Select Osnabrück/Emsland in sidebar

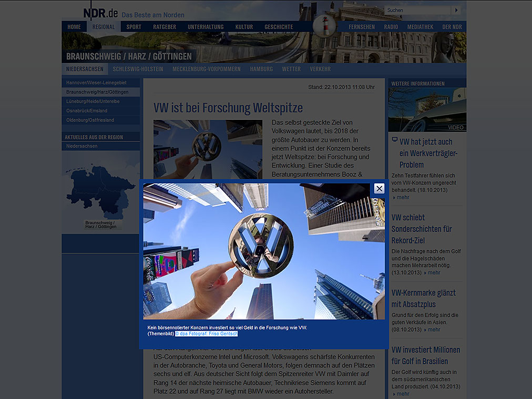click(101, 110)
